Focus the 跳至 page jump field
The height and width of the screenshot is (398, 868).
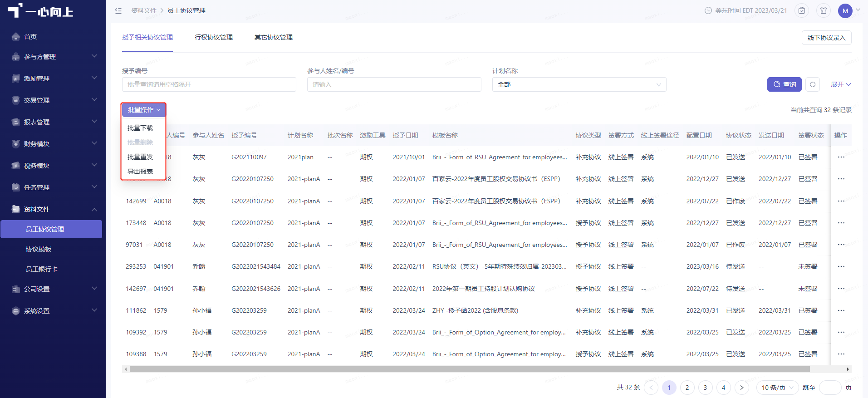coord(830,388)
